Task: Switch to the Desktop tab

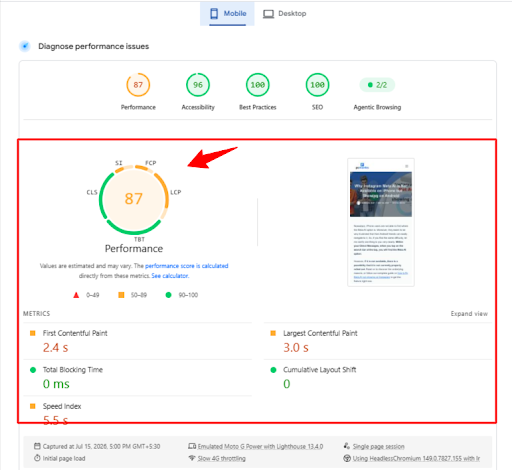Action: point(284,14)
